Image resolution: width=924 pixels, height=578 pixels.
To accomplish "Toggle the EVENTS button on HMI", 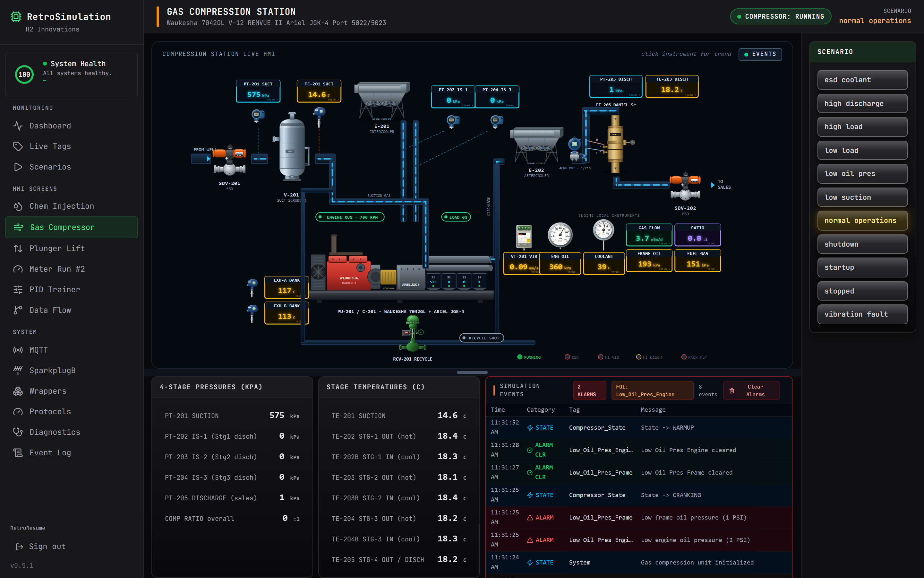I will click(x=760, y=54).
